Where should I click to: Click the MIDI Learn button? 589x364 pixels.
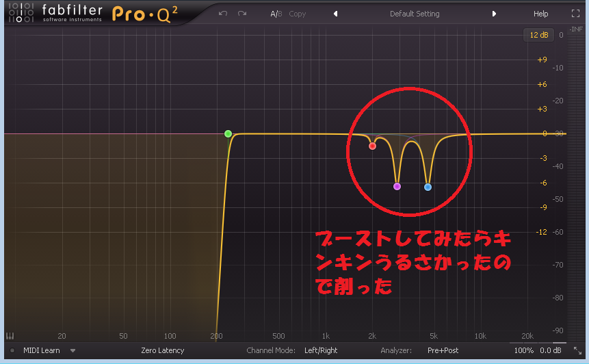pyautogui.click(x=41, y=350)
